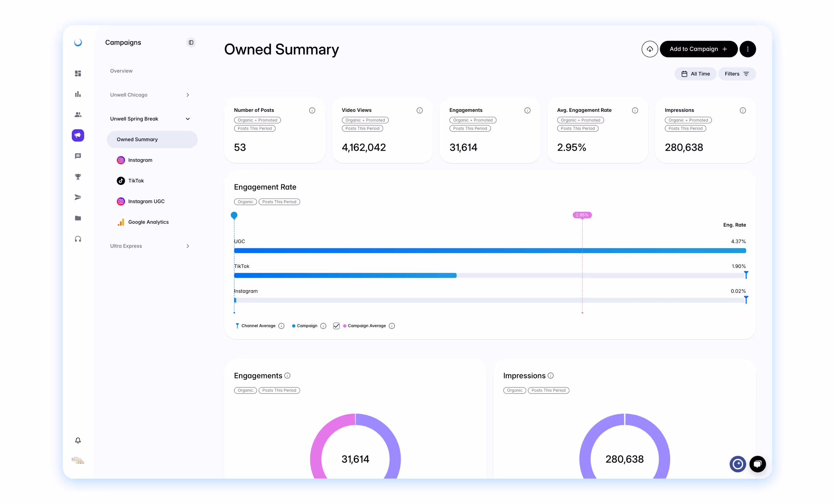Open the three-dot more options menu
This screenshot has width=835, height=504.
747,49
